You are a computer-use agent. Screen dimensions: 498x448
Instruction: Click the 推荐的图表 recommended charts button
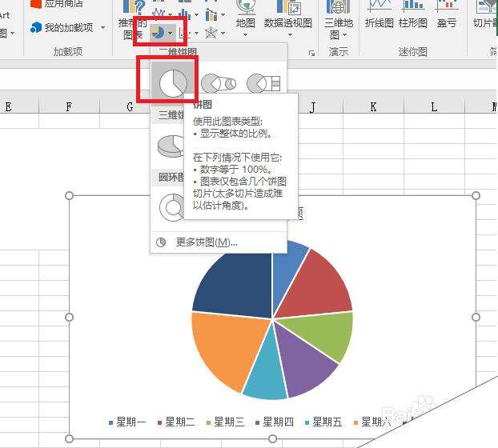133,22
